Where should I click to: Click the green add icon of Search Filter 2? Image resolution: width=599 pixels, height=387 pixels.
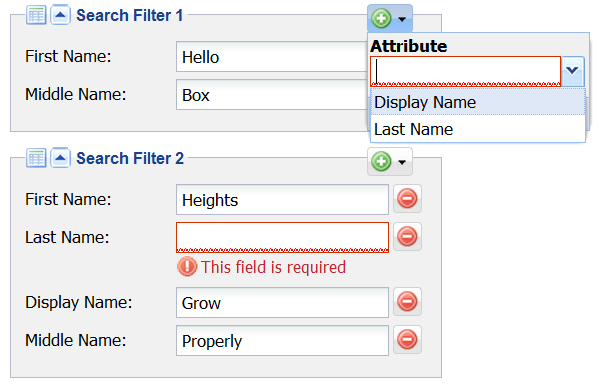tap(381, 161)
